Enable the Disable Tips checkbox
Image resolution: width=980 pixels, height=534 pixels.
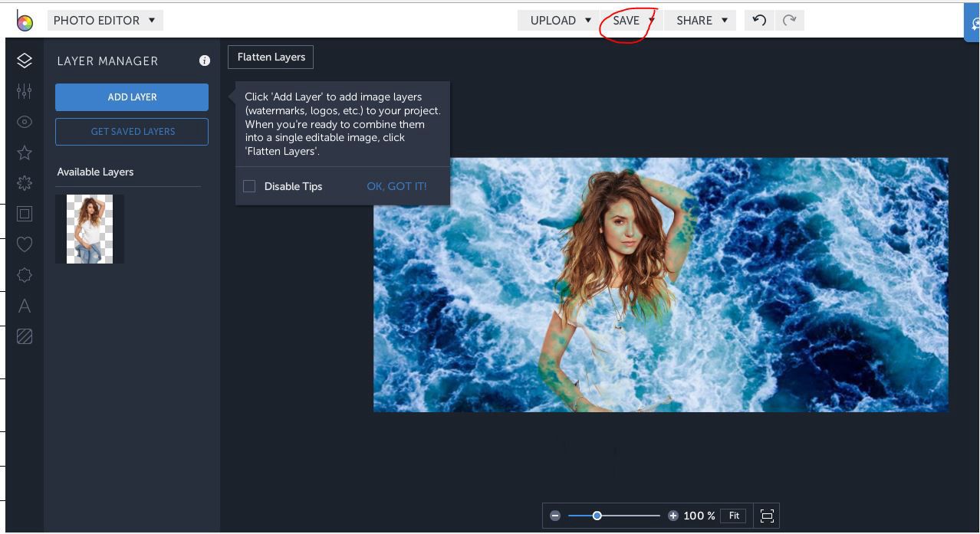click(249, 186)
